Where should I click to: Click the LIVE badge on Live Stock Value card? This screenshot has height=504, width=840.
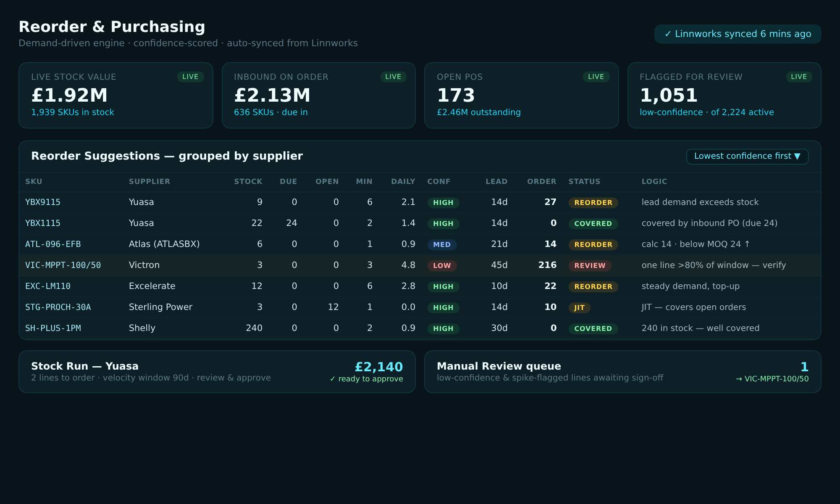(190, 77)
